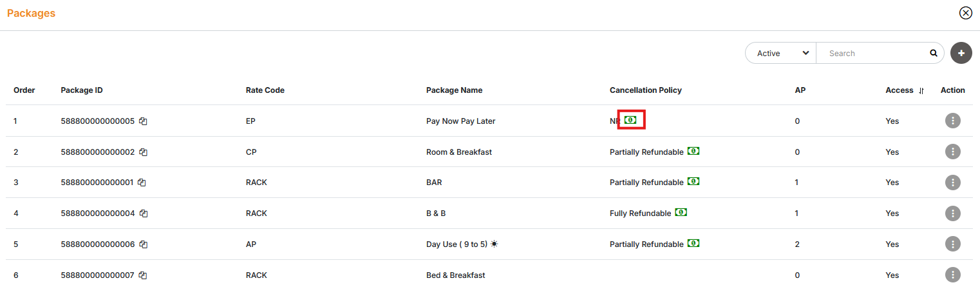Open the Active status filter dropdown
Image resolution: width=980 pixels, height=296 pixels.
(780, 54)
